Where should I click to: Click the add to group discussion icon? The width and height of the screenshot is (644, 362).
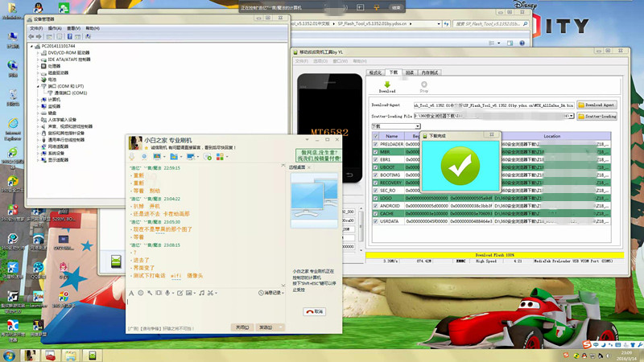coord(208,157)
